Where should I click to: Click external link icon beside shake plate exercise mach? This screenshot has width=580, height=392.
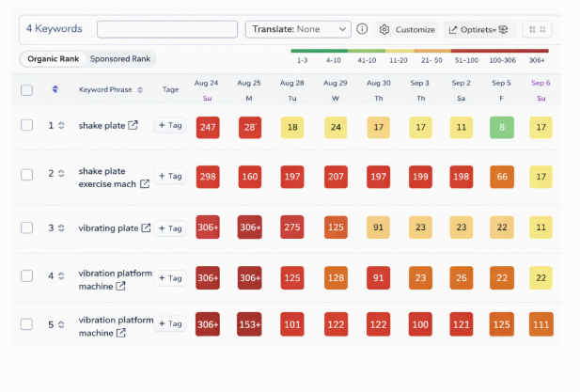(x=145, y=184)
